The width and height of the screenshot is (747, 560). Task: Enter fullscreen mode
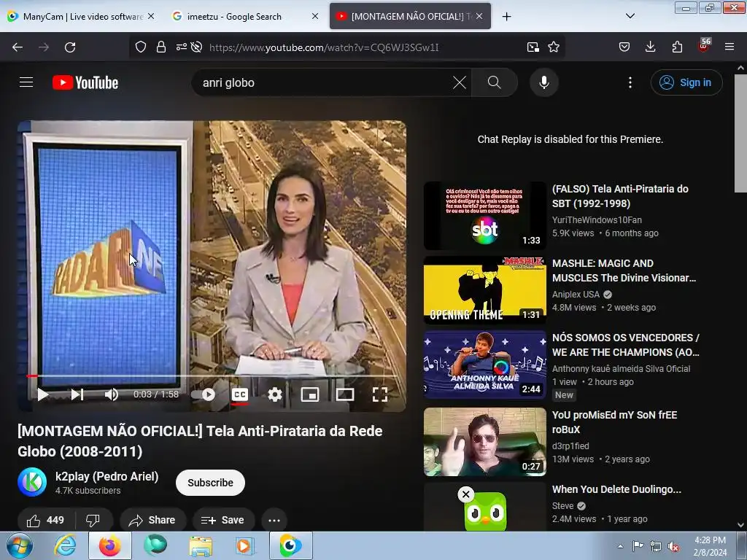(379, 394)
